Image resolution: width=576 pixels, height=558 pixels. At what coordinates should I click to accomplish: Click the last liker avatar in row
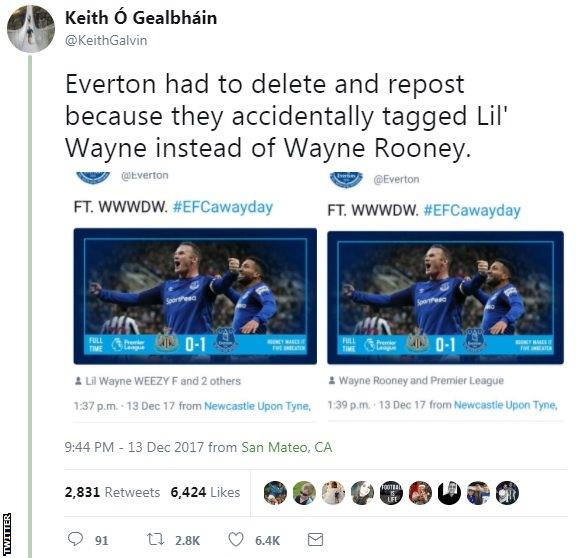(507, 492)
